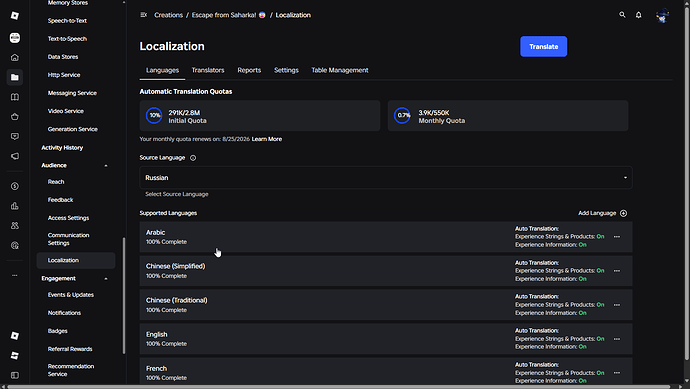Collapse navigation menu icon beside Creations breadcrumb
Image resolution: width=690 pixels, height=389 pixels.
click(x=143, y=15)
